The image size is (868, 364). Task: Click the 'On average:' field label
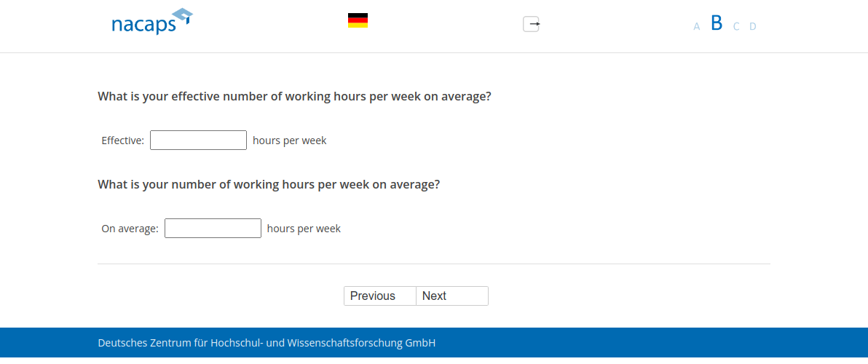130,229
